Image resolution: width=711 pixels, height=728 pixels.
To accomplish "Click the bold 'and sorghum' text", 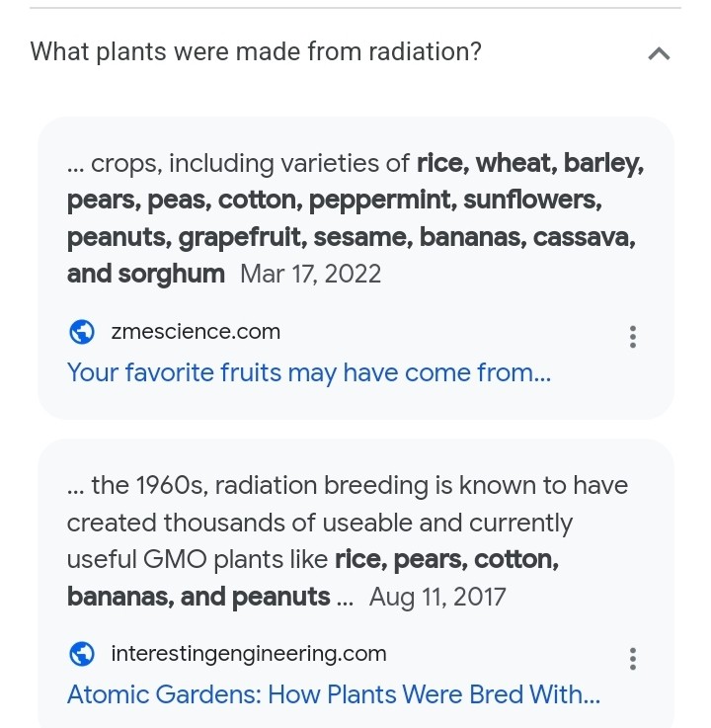I will [x=146, y=274].
